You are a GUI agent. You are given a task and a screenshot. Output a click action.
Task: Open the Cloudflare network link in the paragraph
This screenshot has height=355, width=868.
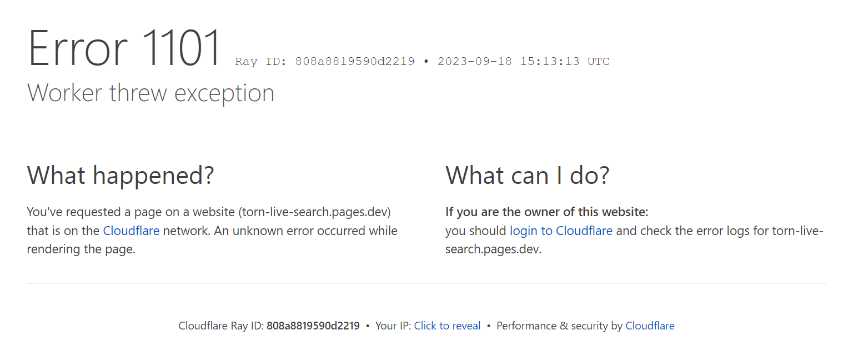pyautogui.click(x=131, y=231)
